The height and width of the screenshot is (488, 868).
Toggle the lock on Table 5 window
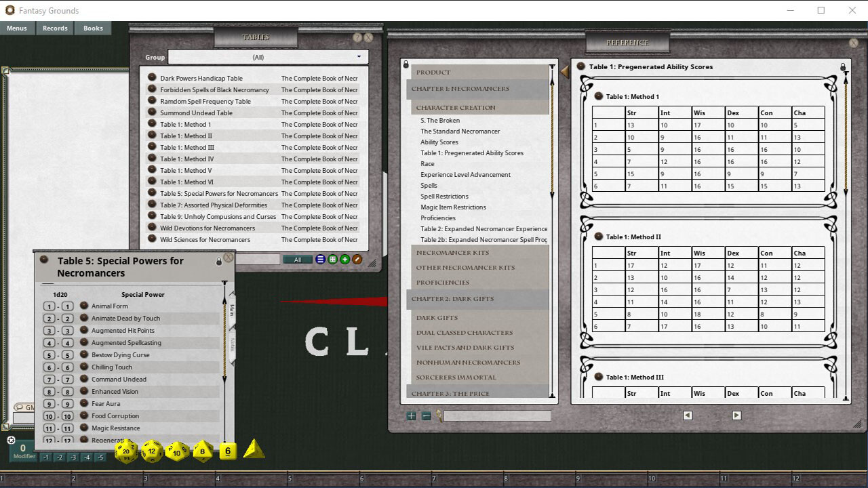click(218, 262)
